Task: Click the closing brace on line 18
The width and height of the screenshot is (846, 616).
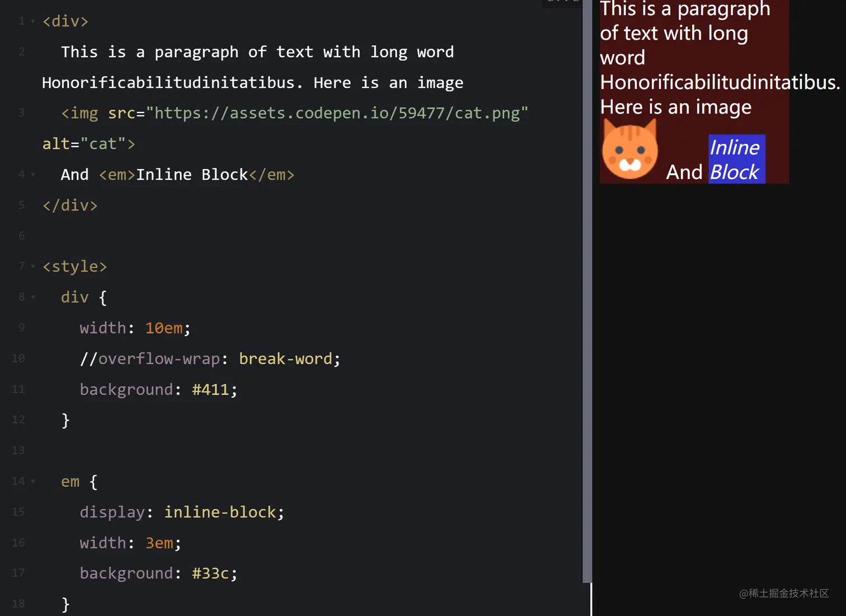Action: coord(65,604)
